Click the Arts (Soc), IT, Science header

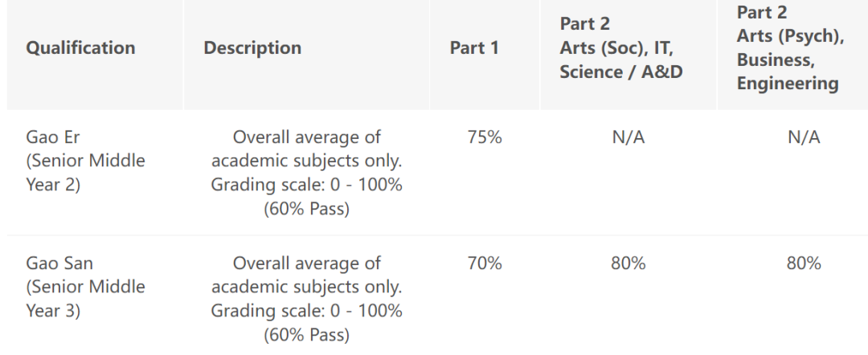[x=620, y=48]
